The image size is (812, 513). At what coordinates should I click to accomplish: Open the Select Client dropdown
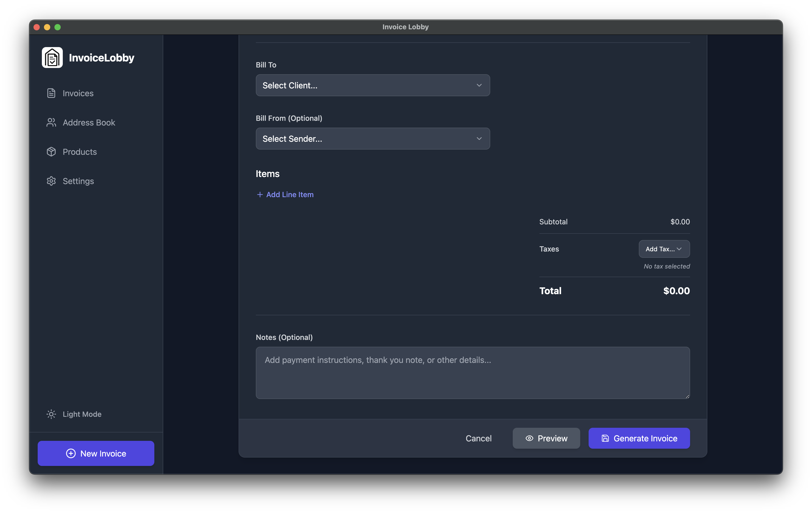tap(373, 85)
